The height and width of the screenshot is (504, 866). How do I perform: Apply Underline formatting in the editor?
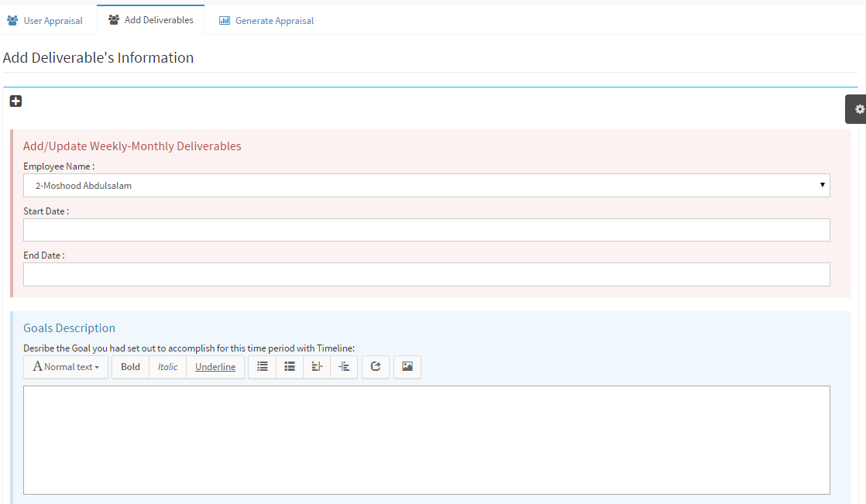[x=215, y=367]
